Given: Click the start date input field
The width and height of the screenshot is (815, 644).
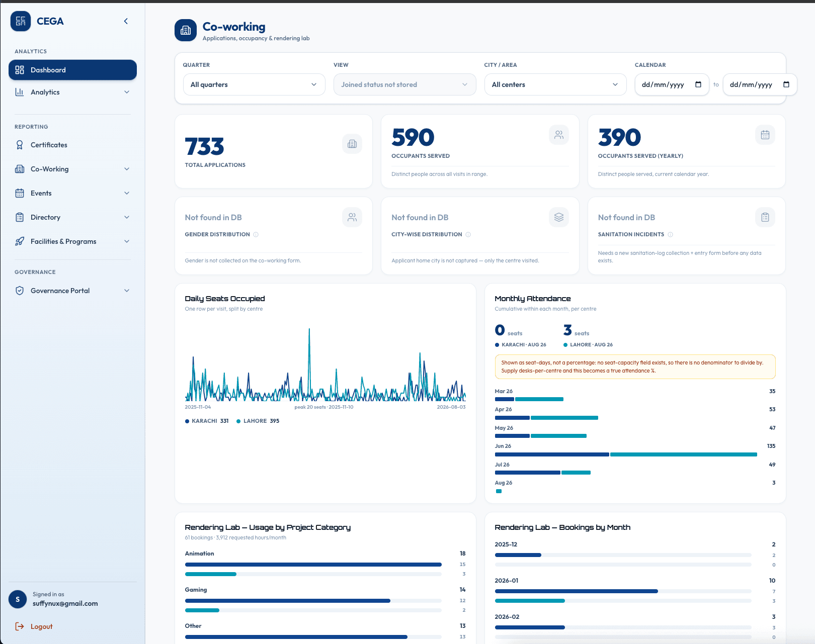Looking at the screenshot, I should (x=672, y=84).
